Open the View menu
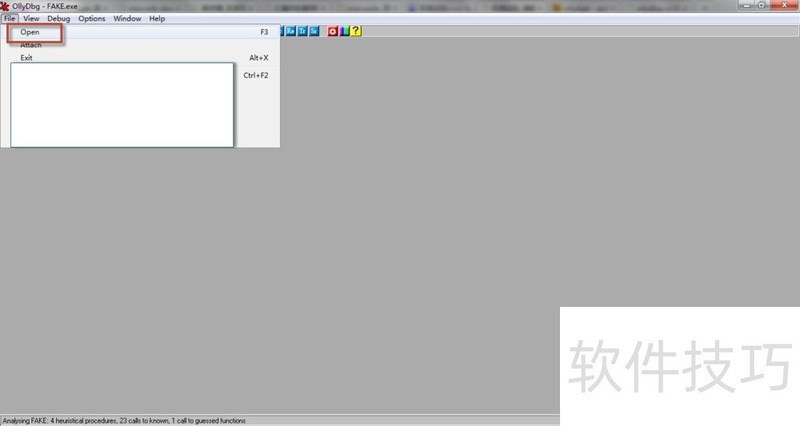Screen dimensions: 800x426 click(31, 18)
